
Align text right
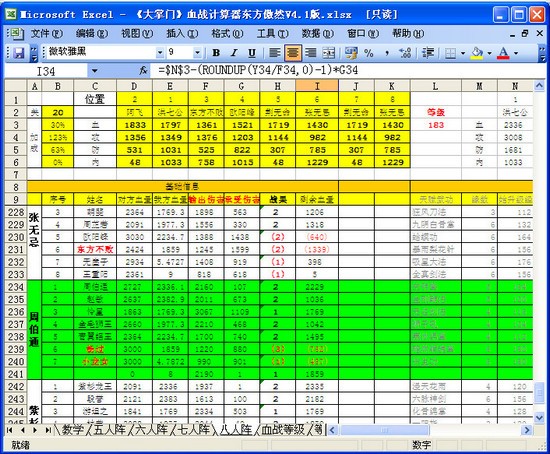click(x=311, y=53)
